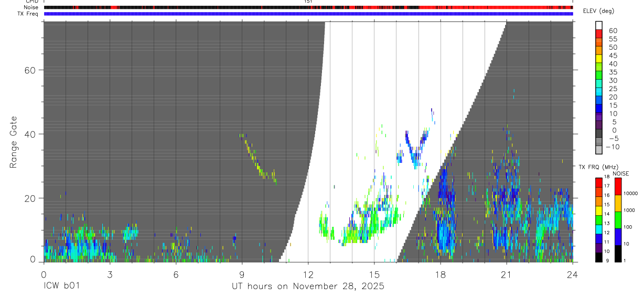The width and height of the screenshot is (644, 297).
Task: Click the '15' tick on UT hours axis
Action: tap(374, 274)
